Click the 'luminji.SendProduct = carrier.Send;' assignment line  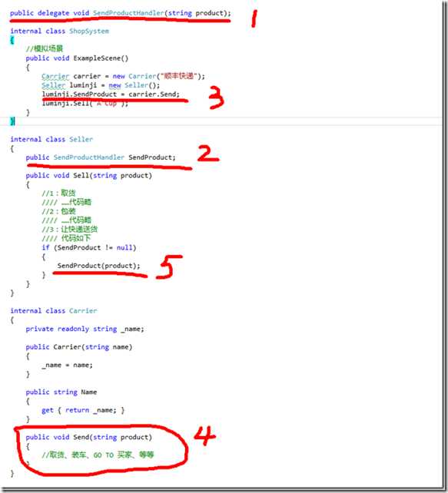pyautogui.click(x=111, y=94)
